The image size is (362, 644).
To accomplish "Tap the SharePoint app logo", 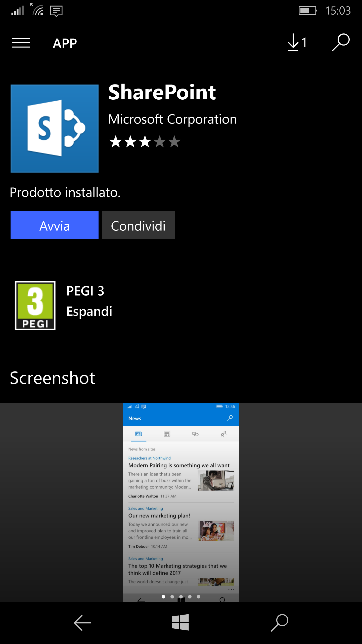I will (55, 129).
